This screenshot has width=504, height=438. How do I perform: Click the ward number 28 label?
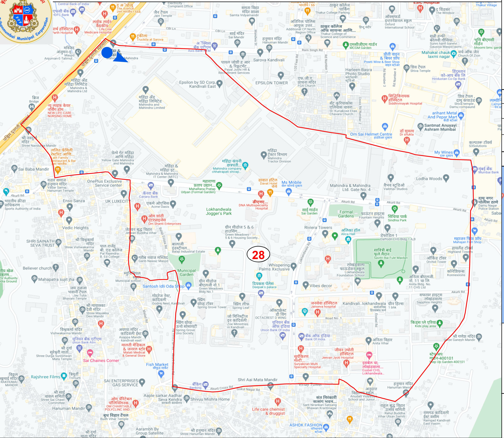click(x=258, y=255)
